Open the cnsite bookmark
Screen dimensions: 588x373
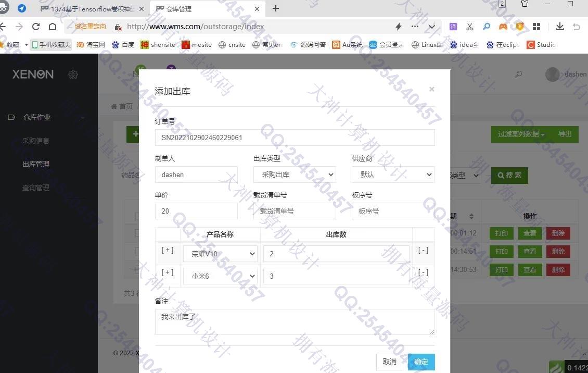(232, 45)
